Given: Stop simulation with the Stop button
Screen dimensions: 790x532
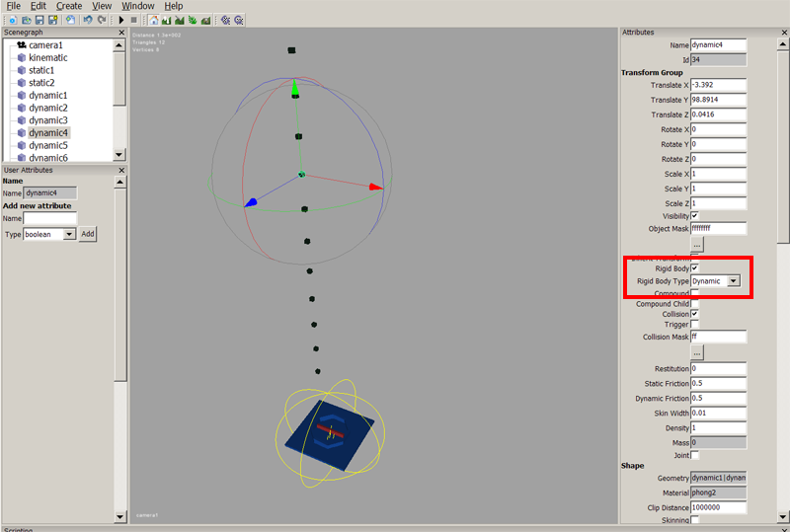Looking at the screenshot, I should coord(134,20).
